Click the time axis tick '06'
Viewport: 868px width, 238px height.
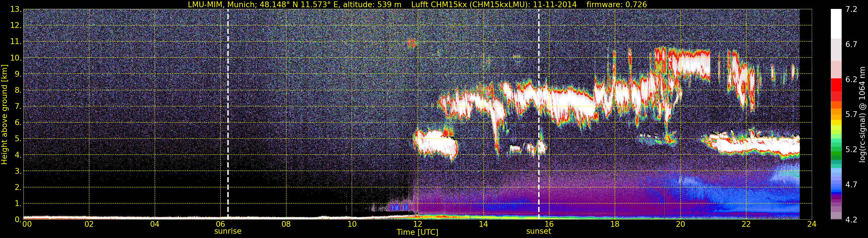220,224
